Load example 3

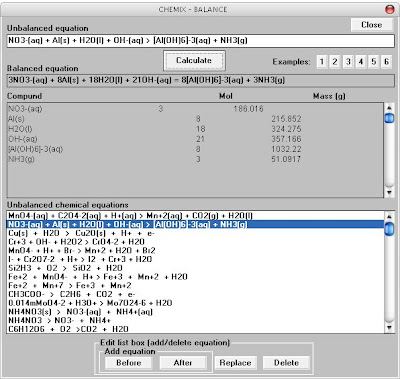tap(348, 62)
